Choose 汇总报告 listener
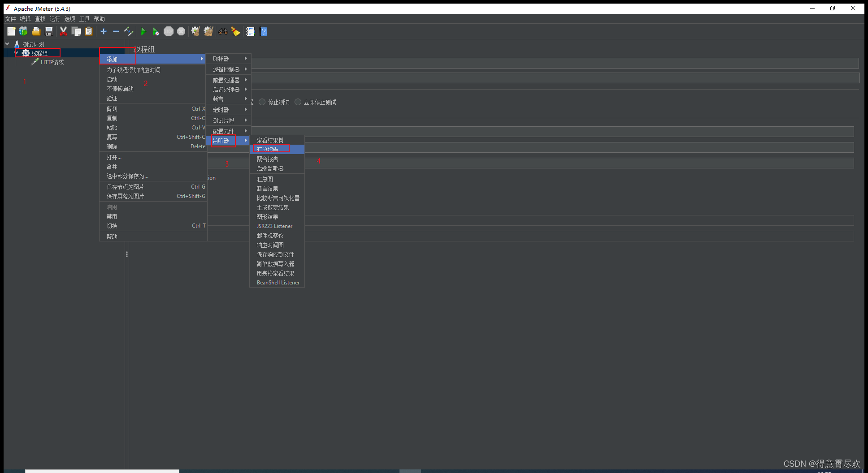The image size is (868, 473). (277, 149)
